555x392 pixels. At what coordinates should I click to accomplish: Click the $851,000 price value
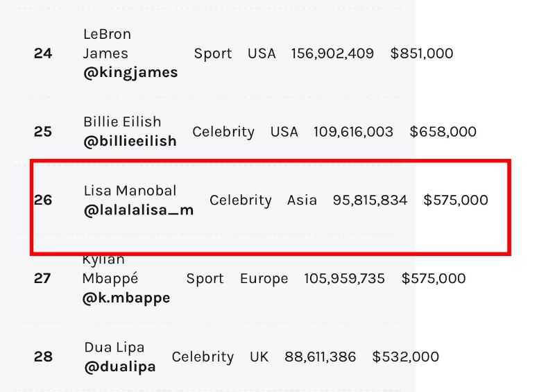pyautogui.click(x=422, y=53)
